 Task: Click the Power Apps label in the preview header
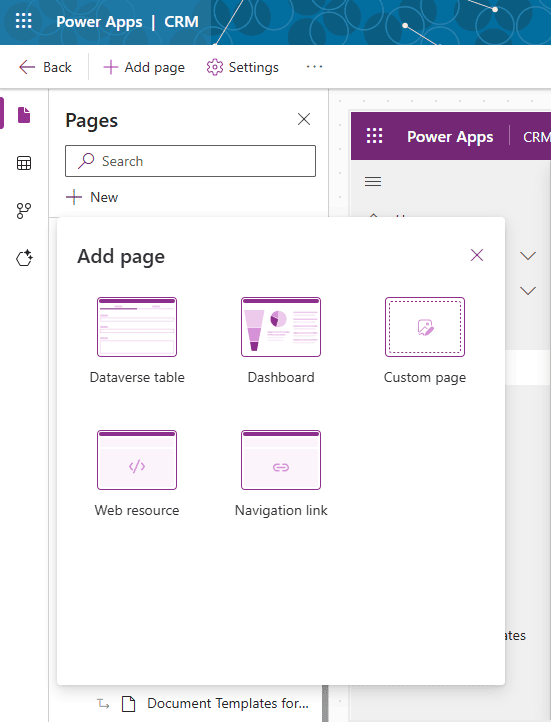[450, 136]
